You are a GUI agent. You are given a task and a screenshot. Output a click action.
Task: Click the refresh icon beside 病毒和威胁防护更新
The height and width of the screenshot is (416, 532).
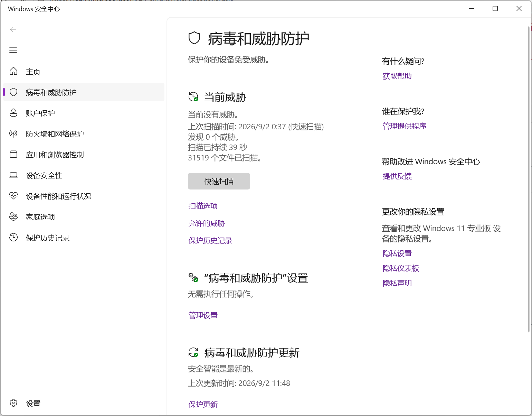click(193, 352)
